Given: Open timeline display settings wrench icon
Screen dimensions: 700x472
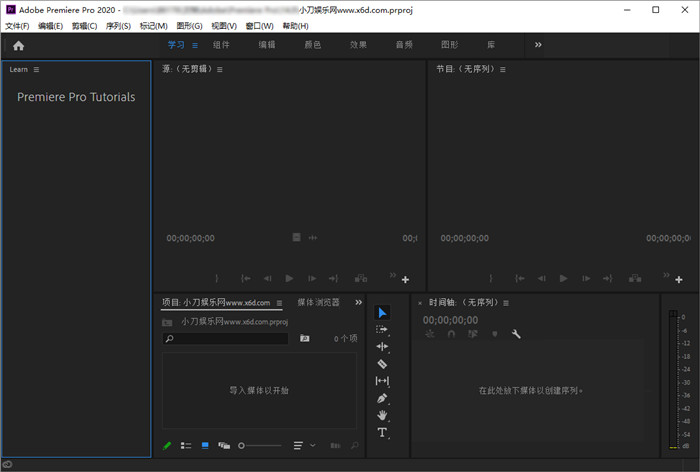Looking at the screenshot, I should pyautogui.click(x=516, y=334).
